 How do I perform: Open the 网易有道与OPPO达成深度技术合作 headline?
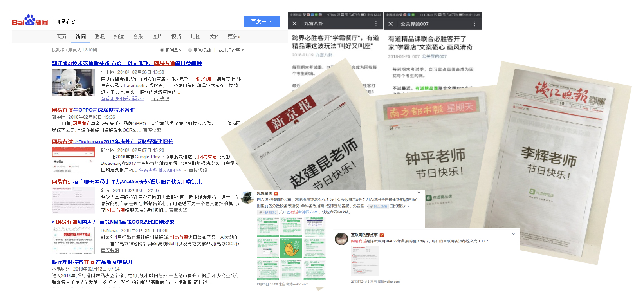click(94, 110)
